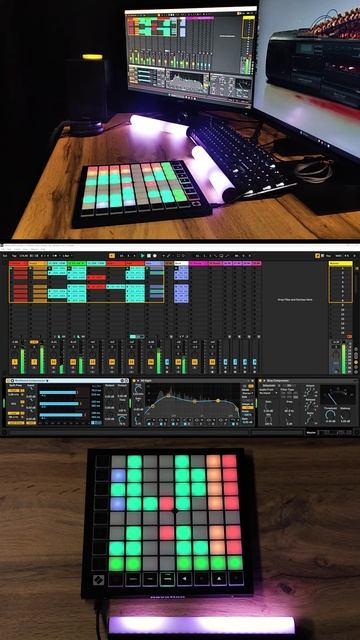
Task: Click the round Record button in the transport
Action: tap(155, 256)
